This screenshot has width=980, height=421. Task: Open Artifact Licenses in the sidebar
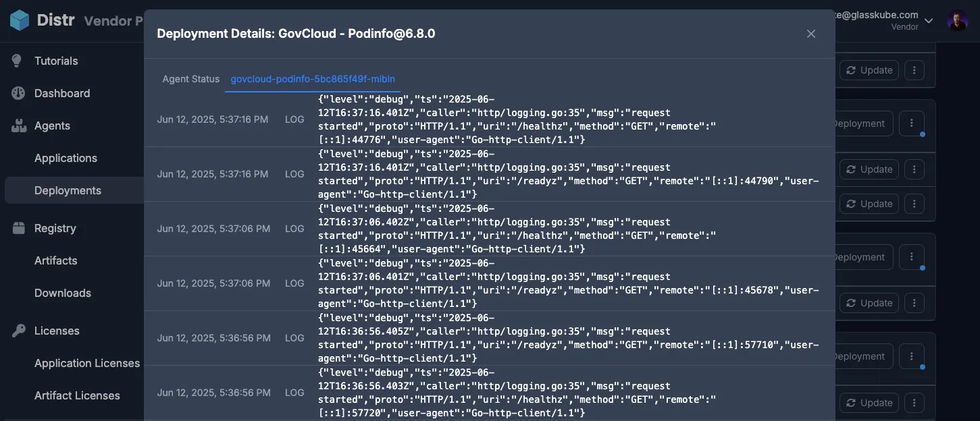coord(77,395)
